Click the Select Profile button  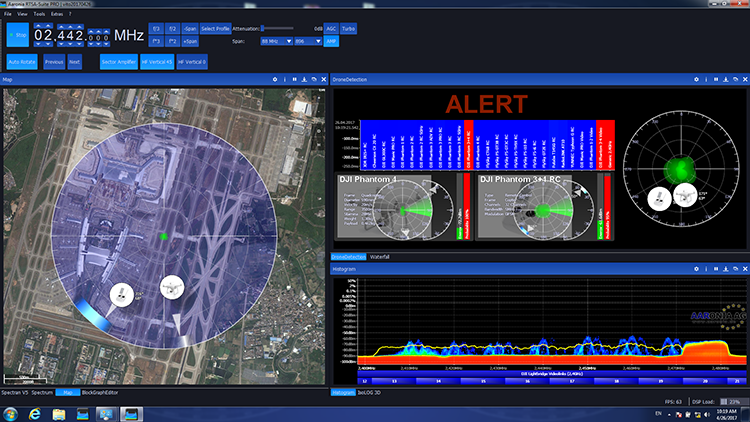215,29
